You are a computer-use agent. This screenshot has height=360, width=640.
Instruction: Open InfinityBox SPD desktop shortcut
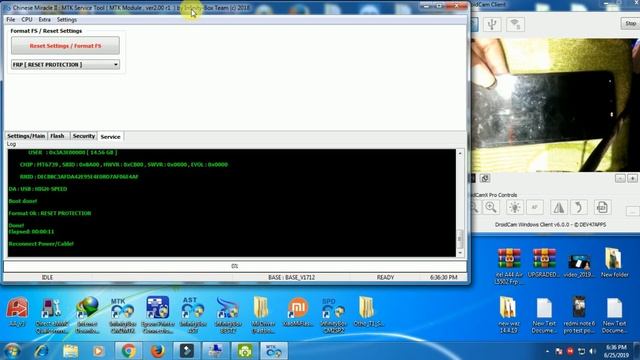pyautogui.click(x=333, y=316)
